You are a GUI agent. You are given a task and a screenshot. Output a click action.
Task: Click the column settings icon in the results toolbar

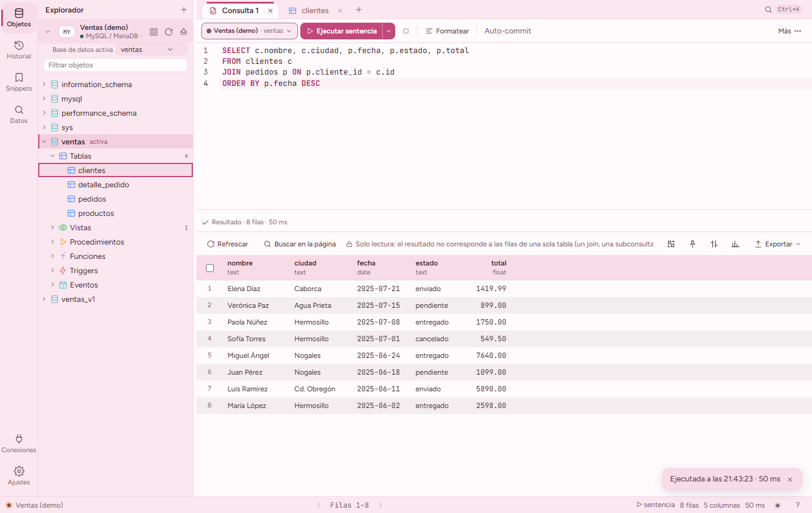pos(714,244)
